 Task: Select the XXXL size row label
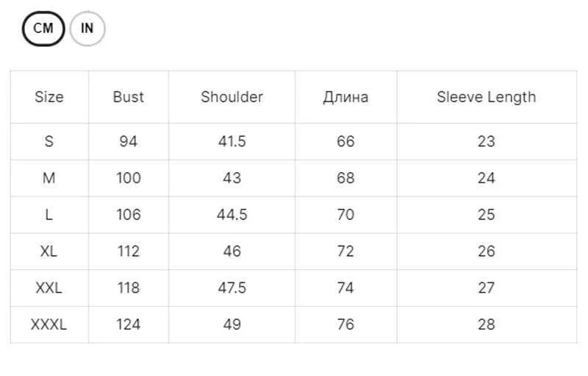49,324
